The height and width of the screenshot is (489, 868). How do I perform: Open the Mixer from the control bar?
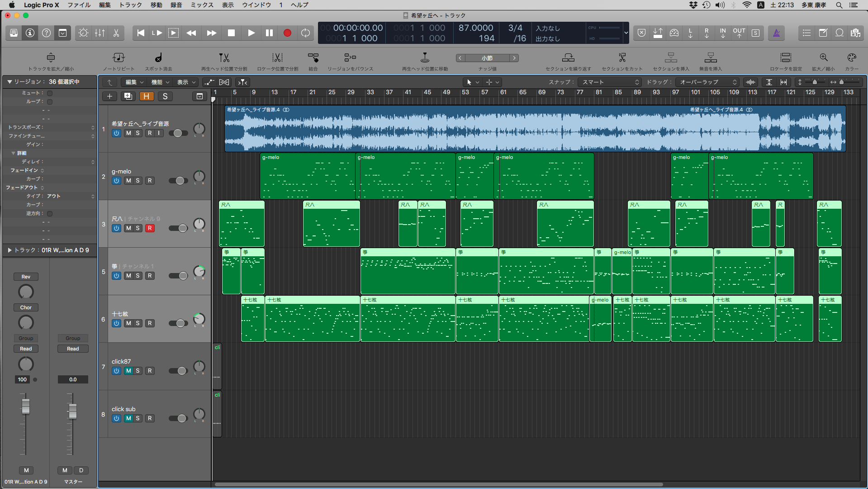coord(100,33)
